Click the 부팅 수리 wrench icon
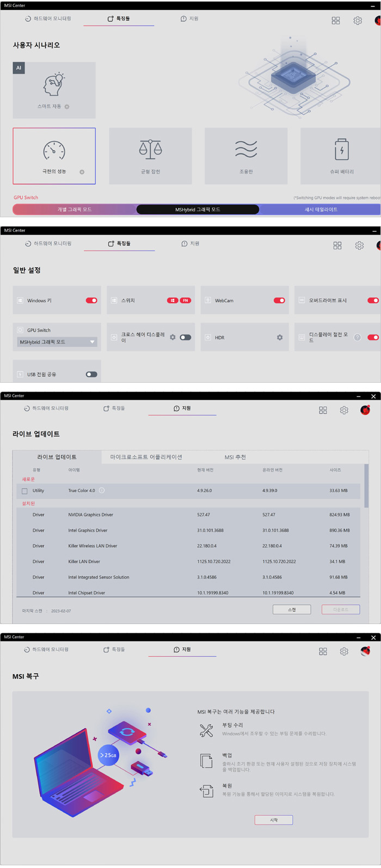 coord(206,731)
